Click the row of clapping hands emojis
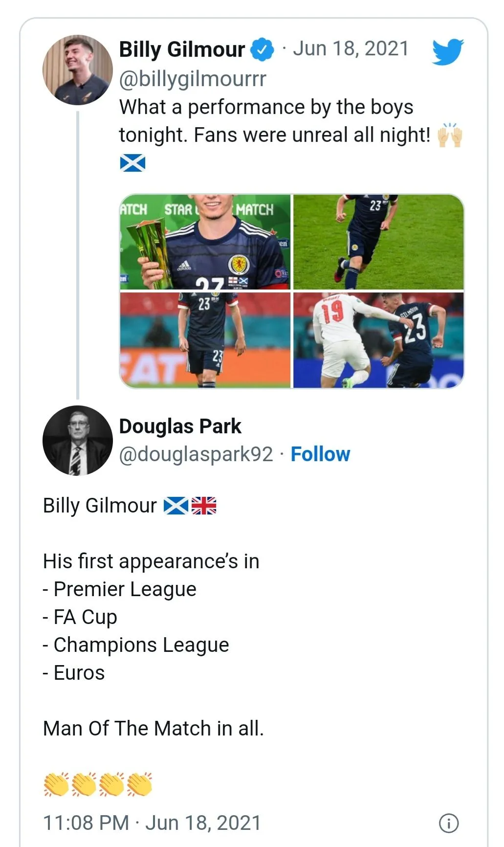Viewport: 504px width, 847px height. click(98, 784)
